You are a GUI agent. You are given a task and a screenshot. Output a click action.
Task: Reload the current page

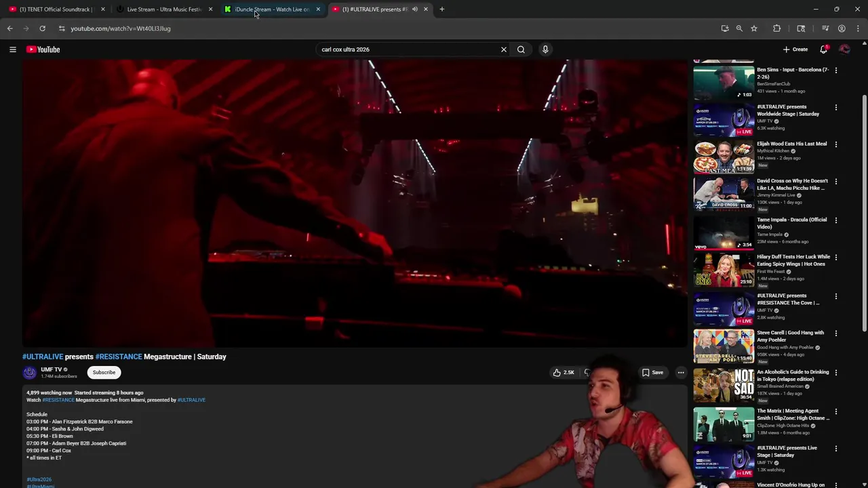point(42,28)
